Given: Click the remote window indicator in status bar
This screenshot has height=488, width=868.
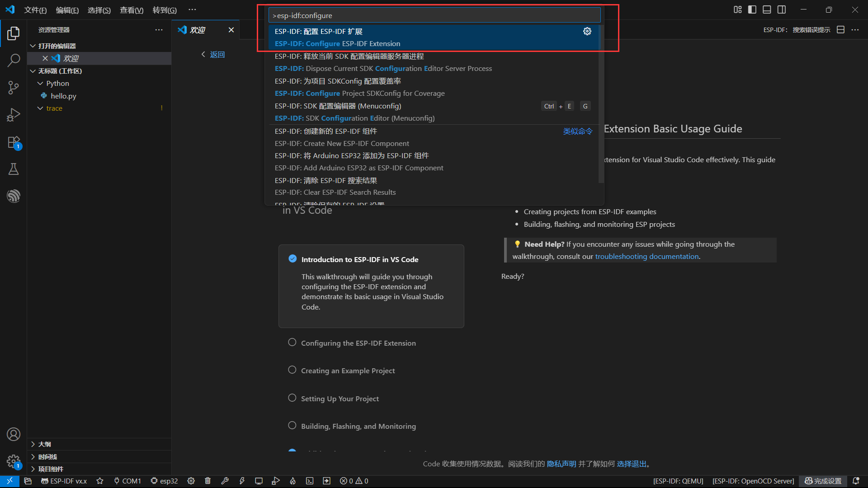Looking at the screenshot, I should (9, 481).
